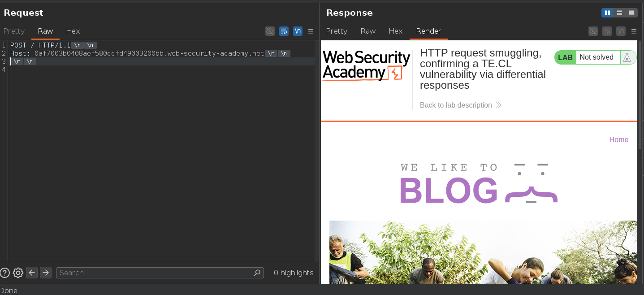This screenshot has width=644, height=295.
Task: Open the Request Hex tab
Action: (x=73, y=31)
